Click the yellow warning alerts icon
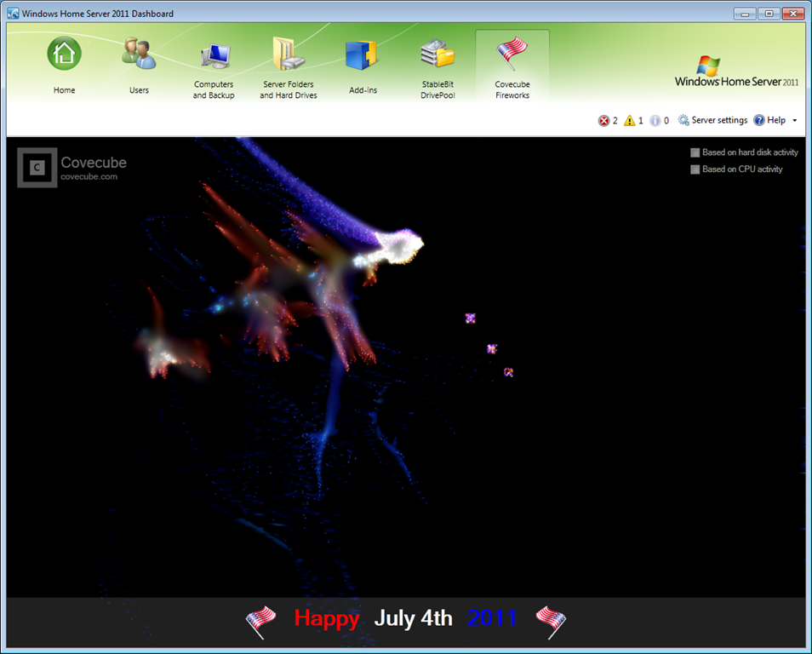Screen dimensions: 812x654 (630, 121)
